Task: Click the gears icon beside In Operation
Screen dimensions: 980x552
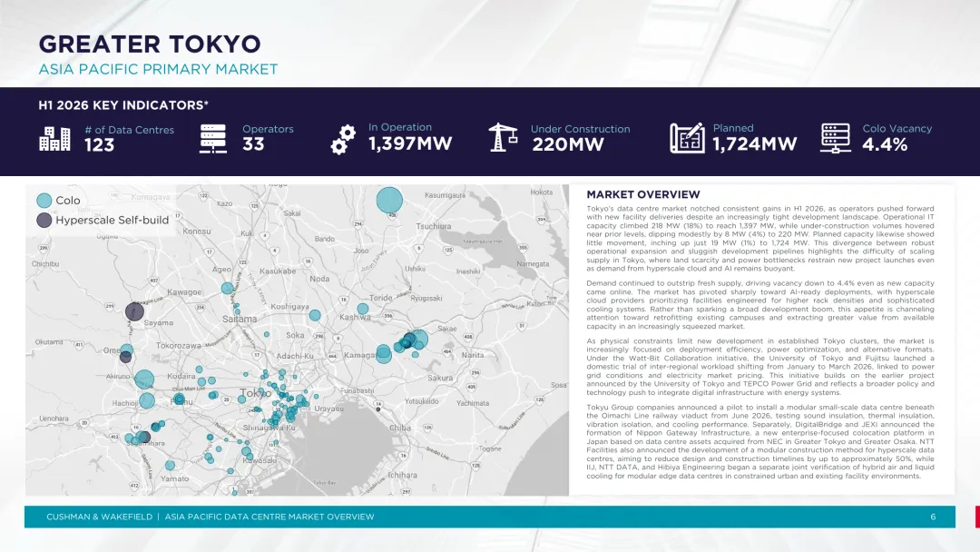Action: pos(343,139)
